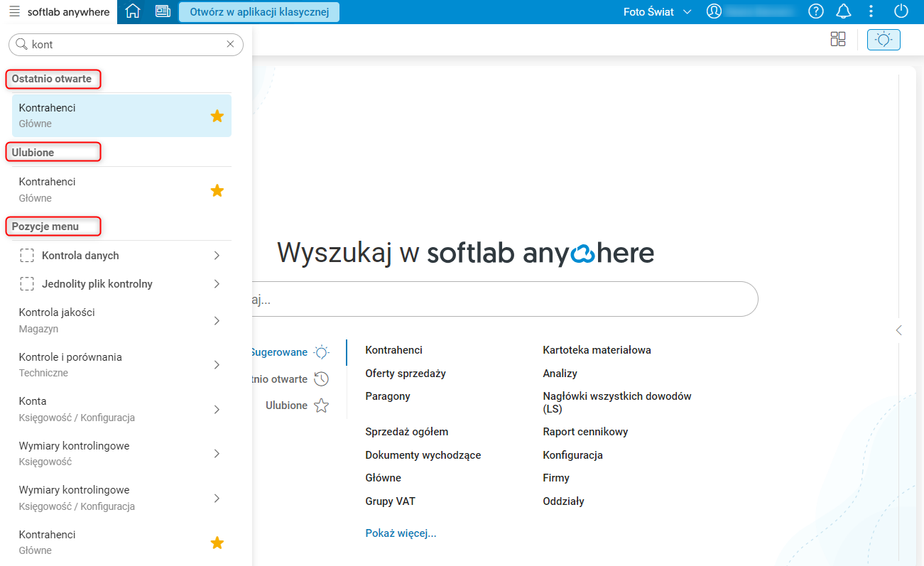Expand Wymiary kontrolingowe under Księgowość / Konfiguracja
This screenshot has width=924, height=566.
point(217,498)
